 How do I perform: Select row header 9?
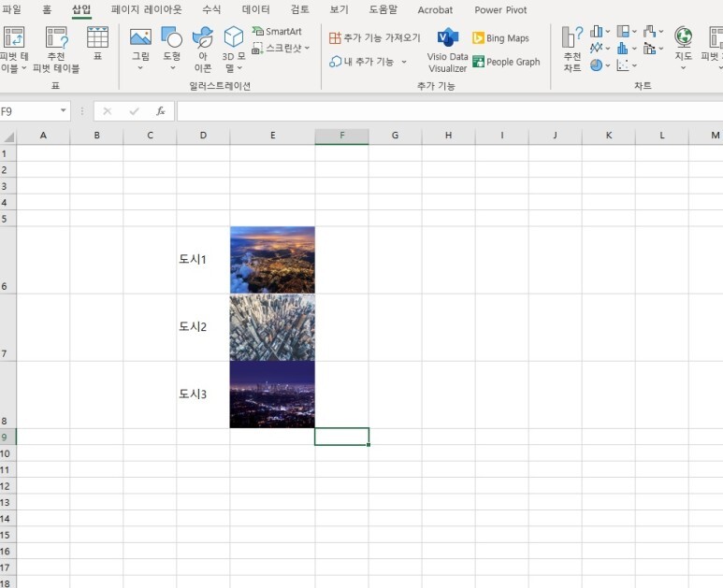(x=7, y=437)
